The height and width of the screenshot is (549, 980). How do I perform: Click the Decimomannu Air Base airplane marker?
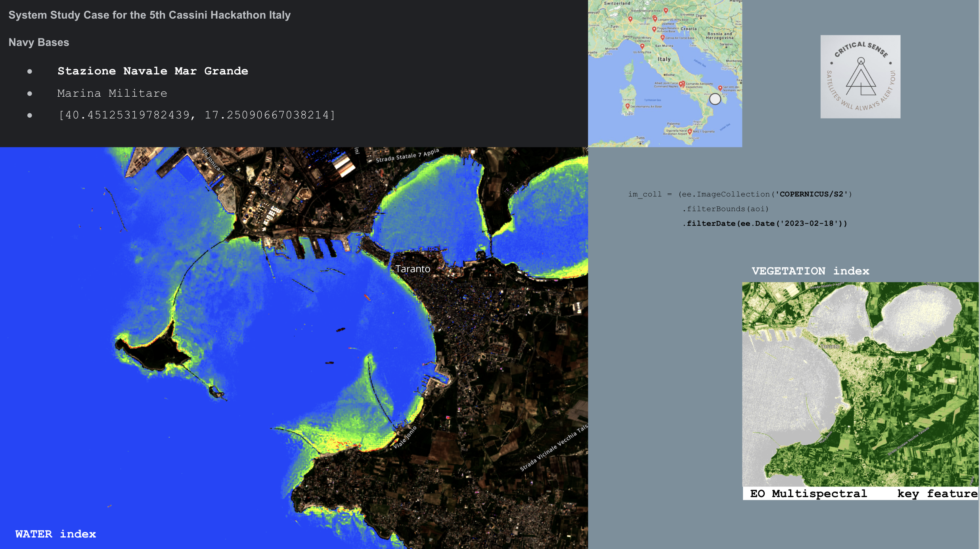point(628,106)
